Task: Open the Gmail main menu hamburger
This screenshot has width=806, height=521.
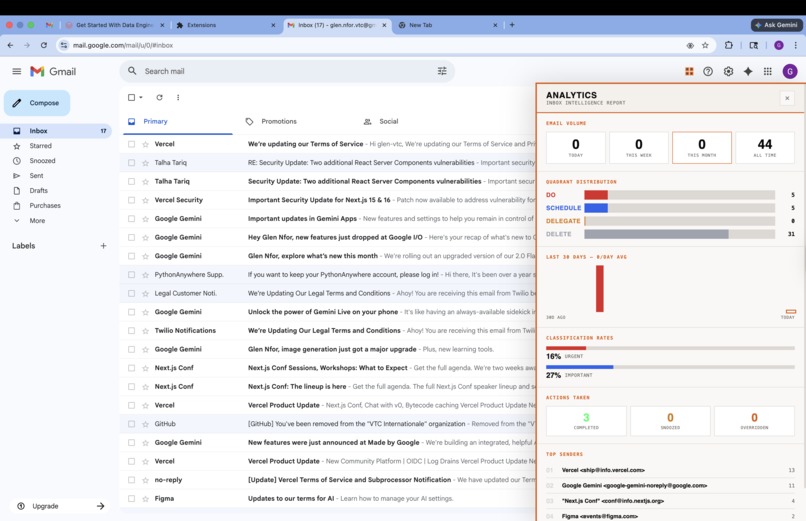Action: [16, 71]
